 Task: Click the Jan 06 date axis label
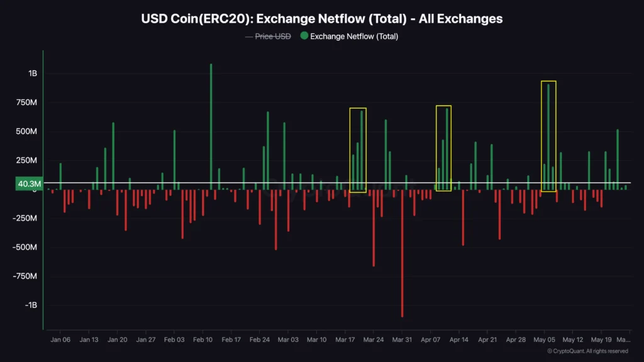60,339
